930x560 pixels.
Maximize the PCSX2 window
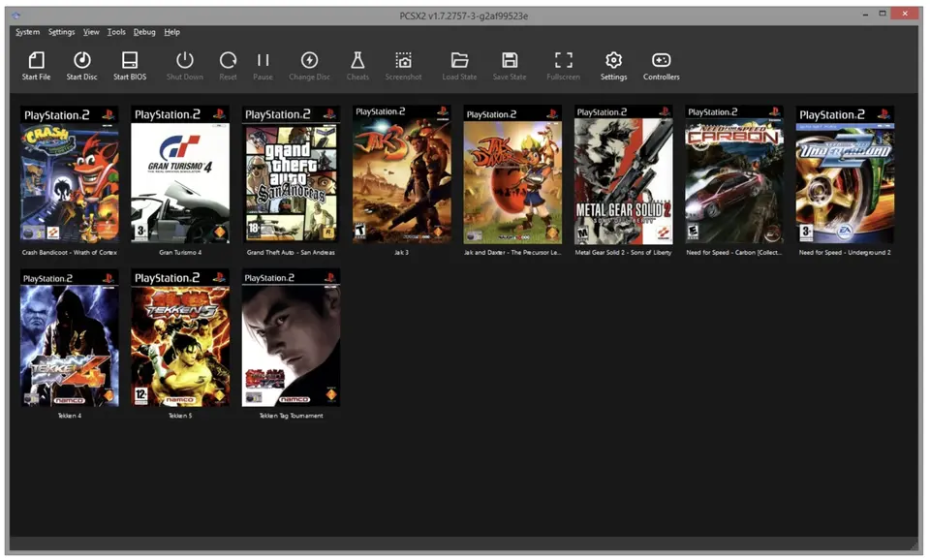(883, 14)
